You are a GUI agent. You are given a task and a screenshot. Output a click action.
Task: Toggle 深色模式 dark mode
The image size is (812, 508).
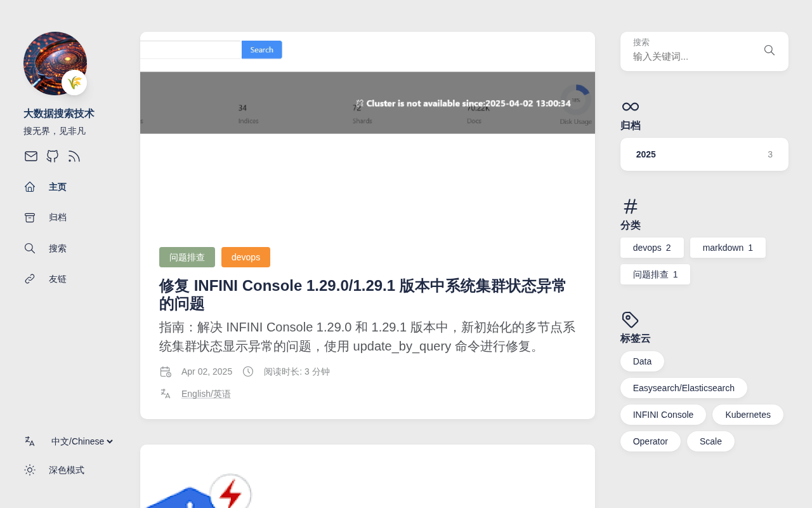click(x=67, y=470)
